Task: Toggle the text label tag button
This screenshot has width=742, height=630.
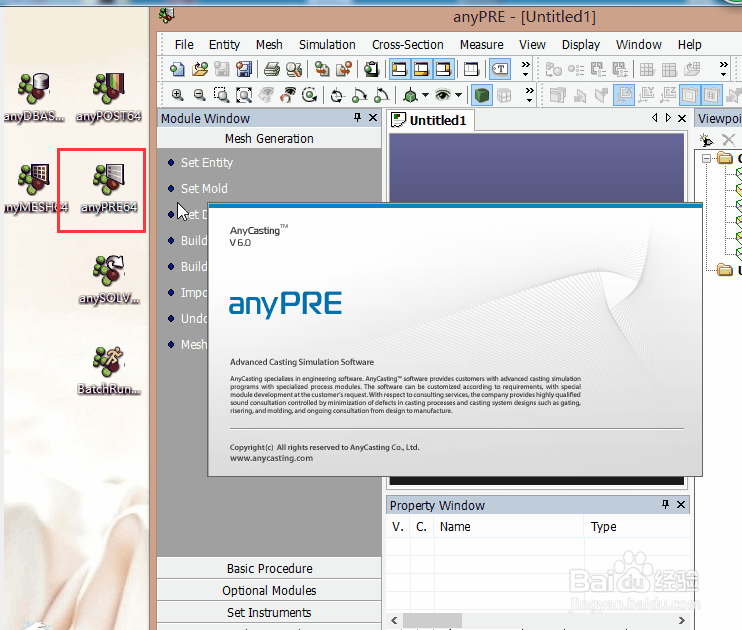Action: 500,70
